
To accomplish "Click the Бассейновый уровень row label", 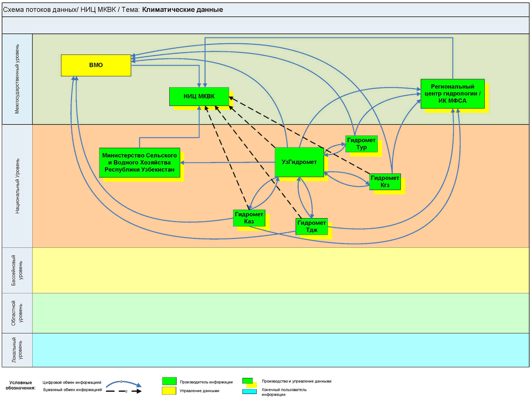I will 17,270.
